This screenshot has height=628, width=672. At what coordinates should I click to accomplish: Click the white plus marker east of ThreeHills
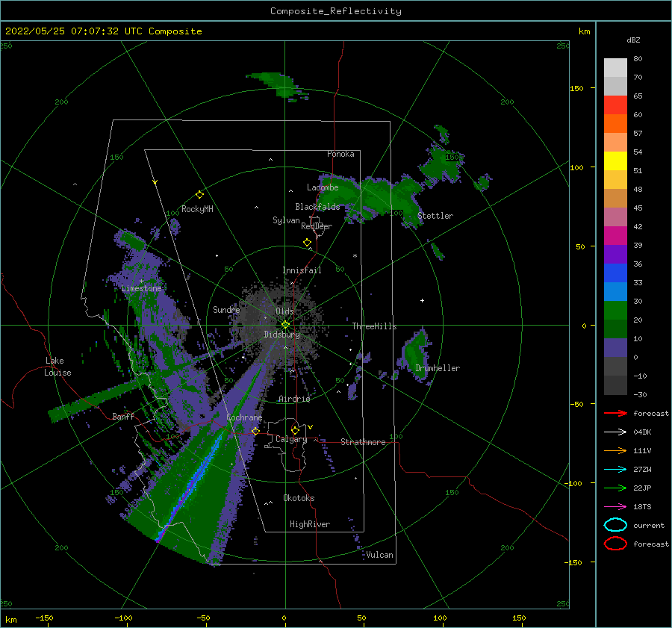422,300
